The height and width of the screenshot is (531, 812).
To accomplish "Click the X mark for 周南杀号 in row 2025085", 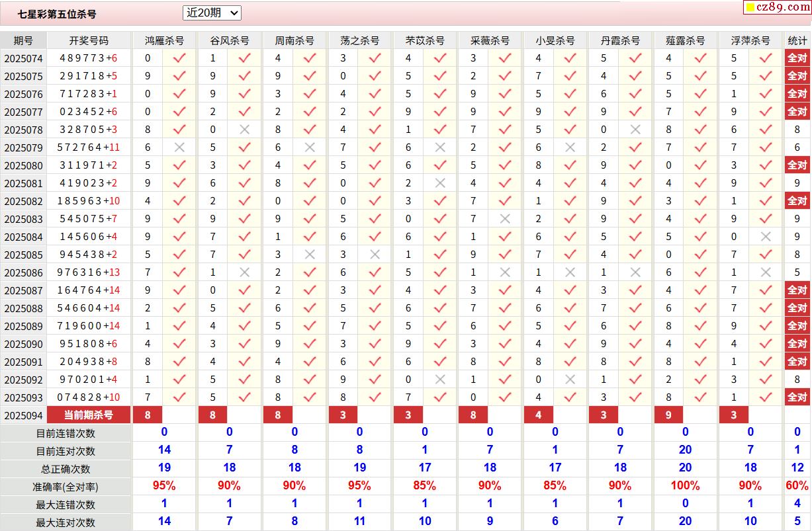I will point(310,255).
